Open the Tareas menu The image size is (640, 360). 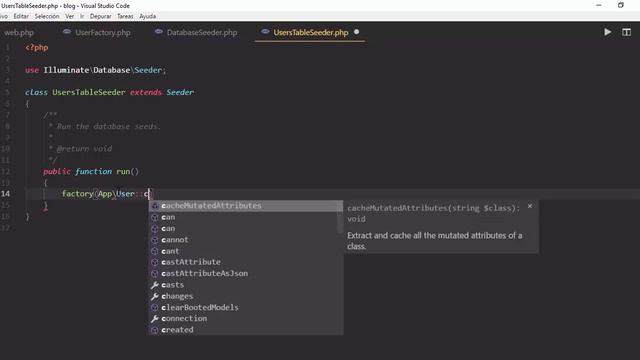(125, 16)
